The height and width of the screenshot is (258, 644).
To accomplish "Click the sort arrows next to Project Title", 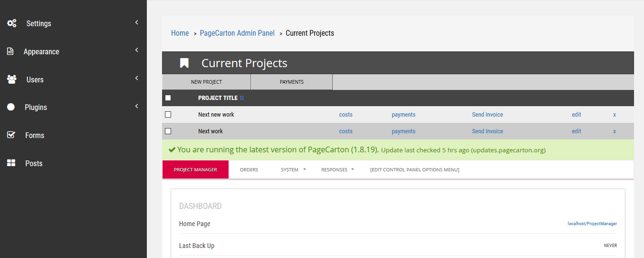I will tap(242, 98).
